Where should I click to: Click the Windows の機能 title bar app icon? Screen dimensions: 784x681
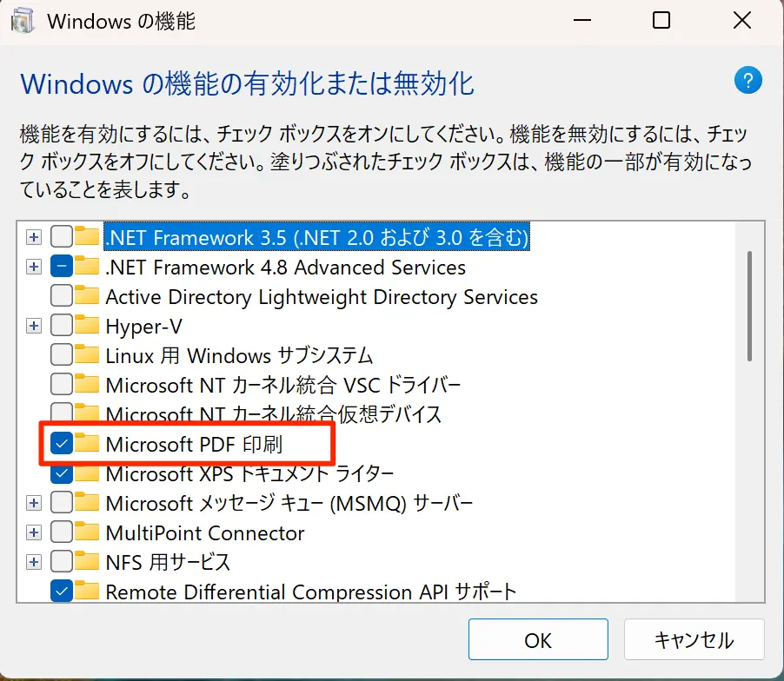[23, 21]
